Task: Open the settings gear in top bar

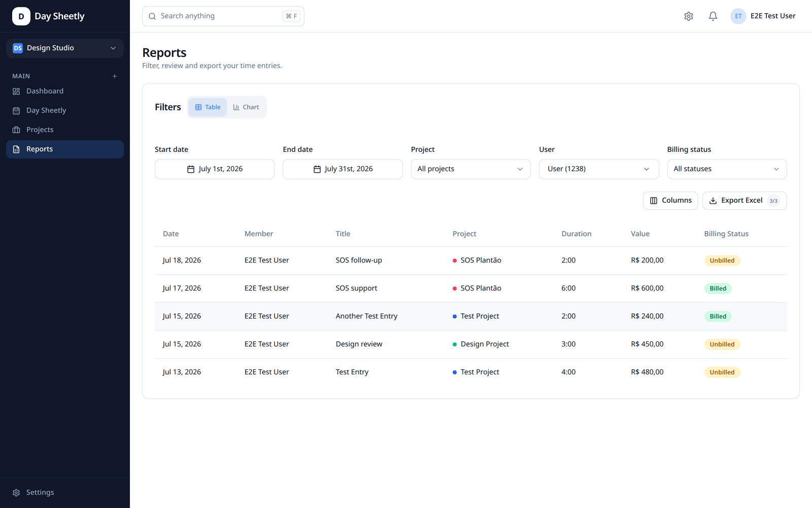Action: [689, 16]
